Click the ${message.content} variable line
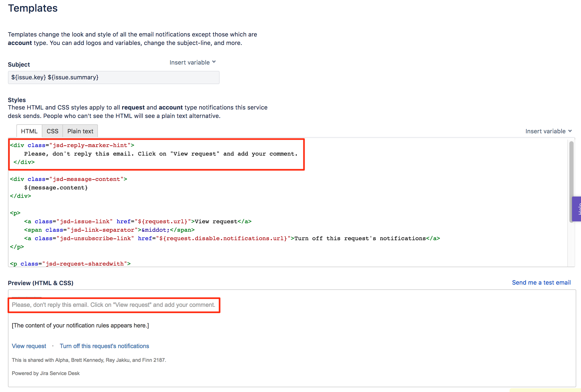Viewport: 581px width, 392px height. (x=56, y=187)
